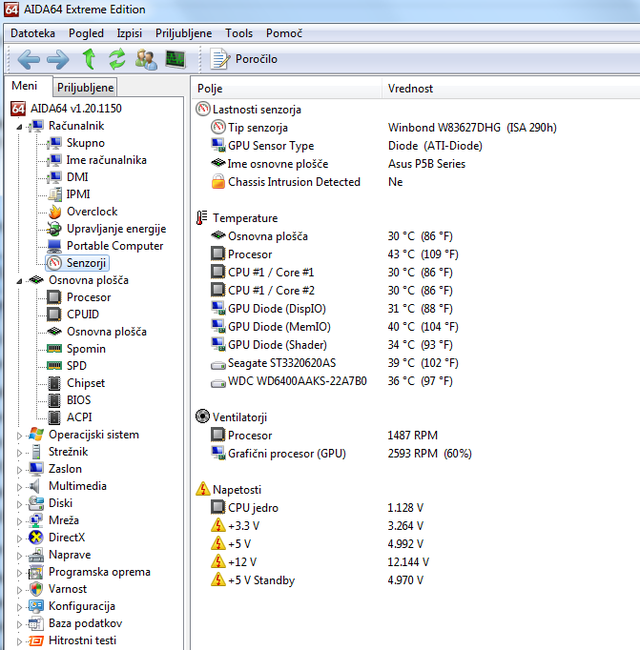Select the Tip senzorja row
The width and height of the screenshot is (640, 650).
(383, 128)
